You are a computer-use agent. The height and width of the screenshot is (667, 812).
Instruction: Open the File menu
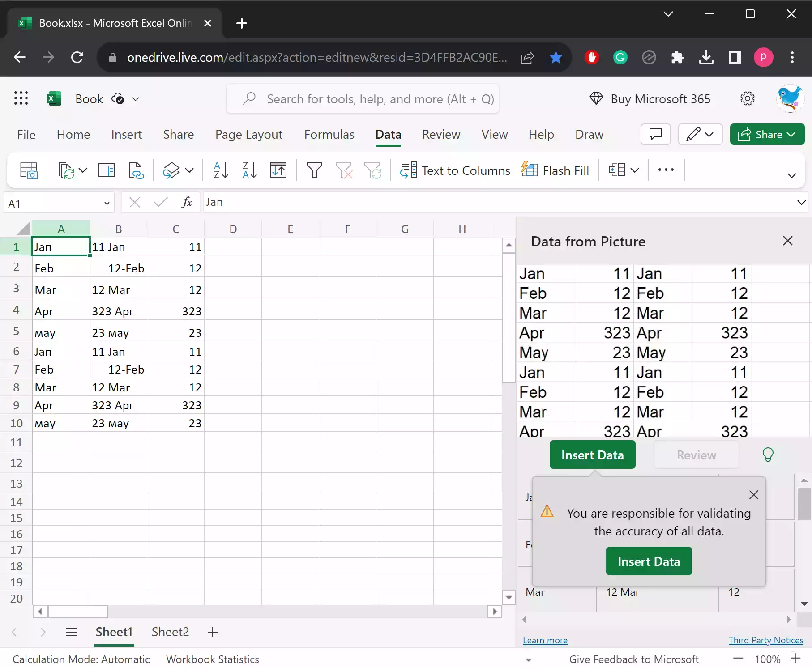[26, 134]
